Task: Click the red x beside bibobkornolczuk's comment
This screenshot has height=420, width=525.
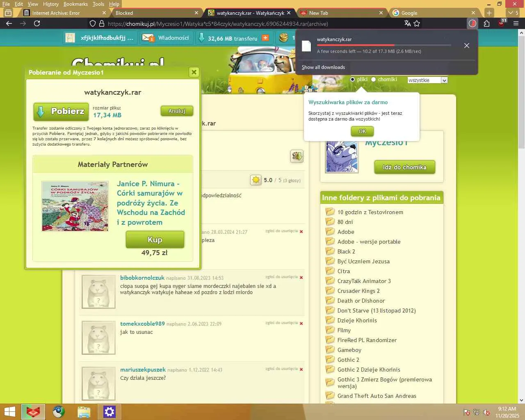Action: 301,278
